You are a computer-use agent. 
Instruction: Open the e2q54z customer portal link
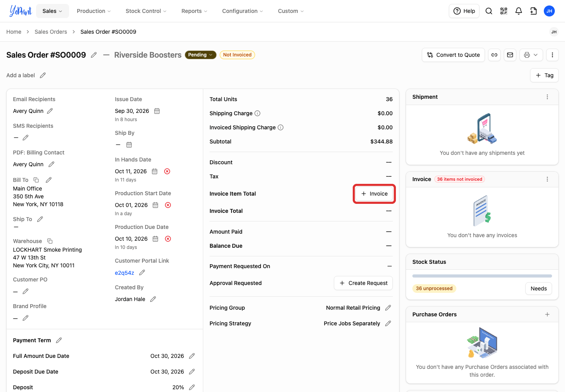(124, 273)
